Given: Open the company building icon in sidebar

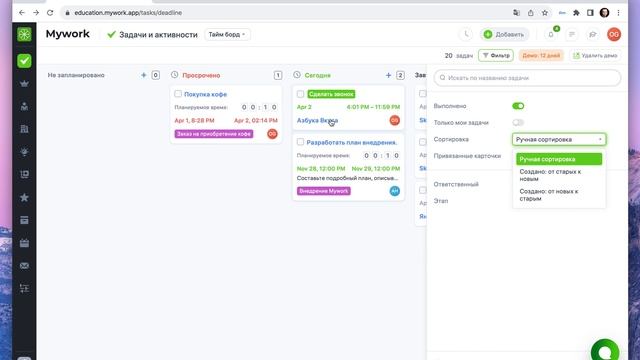Looking at the screenshot, I should (24, 129).
